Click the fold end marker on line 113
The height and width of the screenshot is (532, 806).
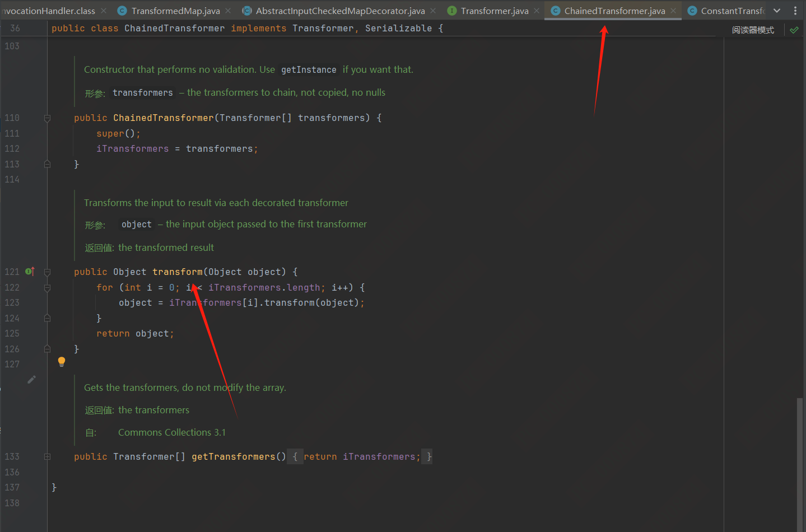tap(47, 164)
